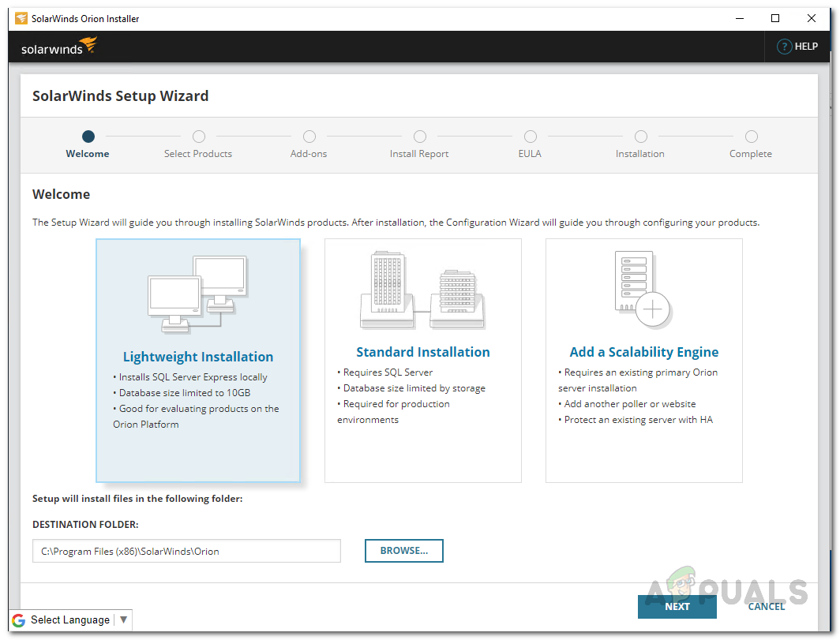Image resolution: width=840 pixels, height=640 pixels.
Task: Click the Installation step circle
Action: point(641,137)
